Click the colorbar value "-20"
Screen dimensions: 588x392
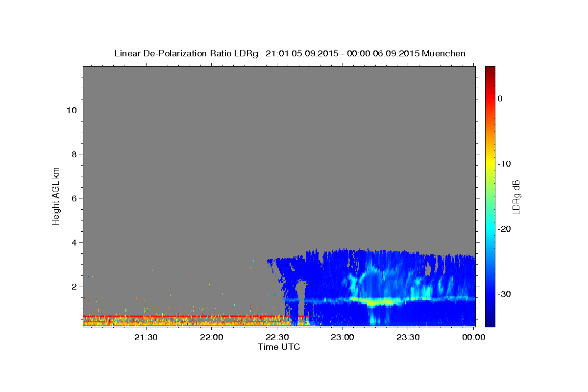point(505,229)
